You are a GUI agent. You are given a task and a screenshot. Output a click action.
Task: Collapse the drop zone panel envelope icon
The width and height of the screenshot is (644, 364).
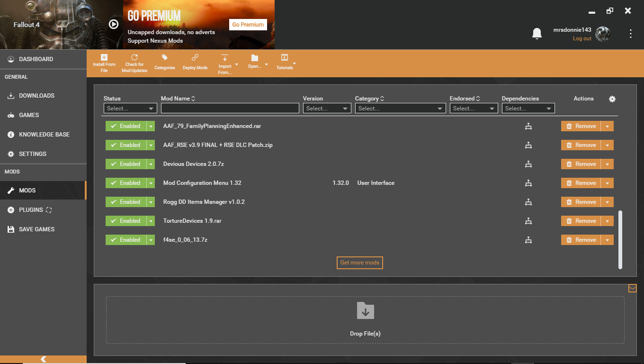click(633, 288)
